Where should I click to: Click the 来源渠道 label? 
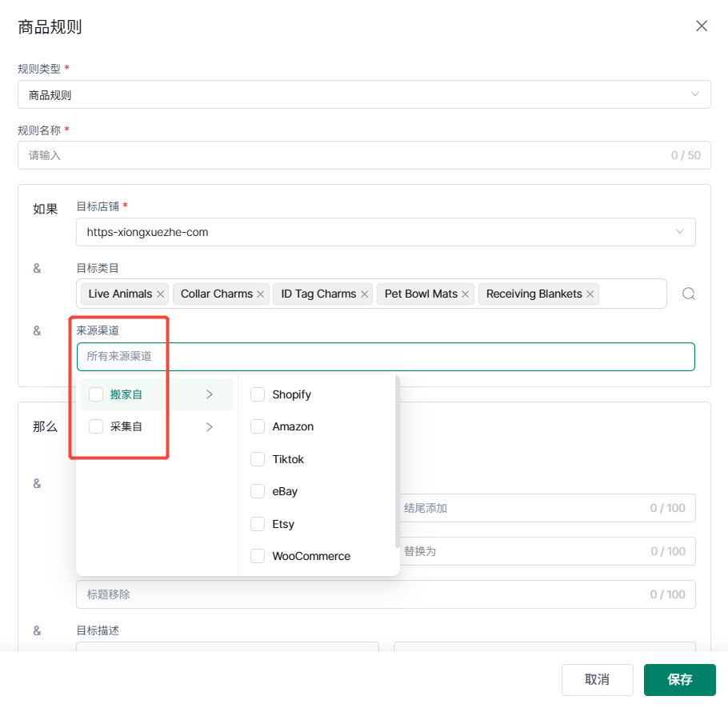tap(98, 330)
